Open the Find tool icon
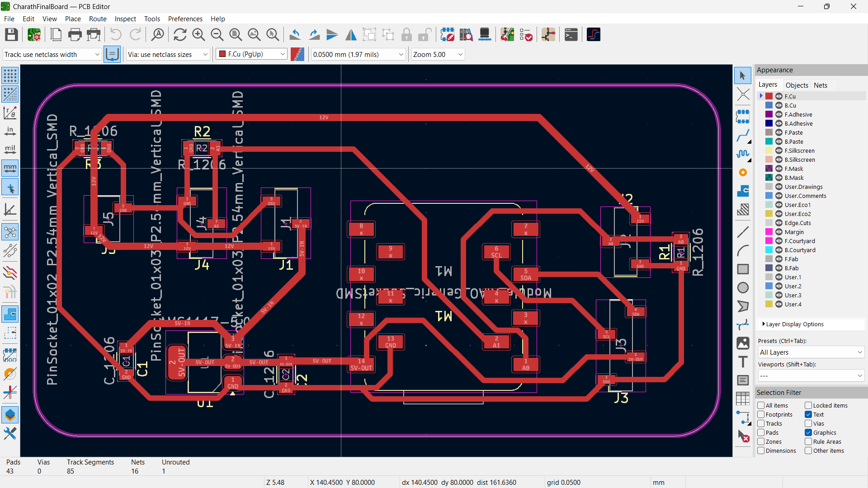Screen dimensions: 868x488 (157, 35)
